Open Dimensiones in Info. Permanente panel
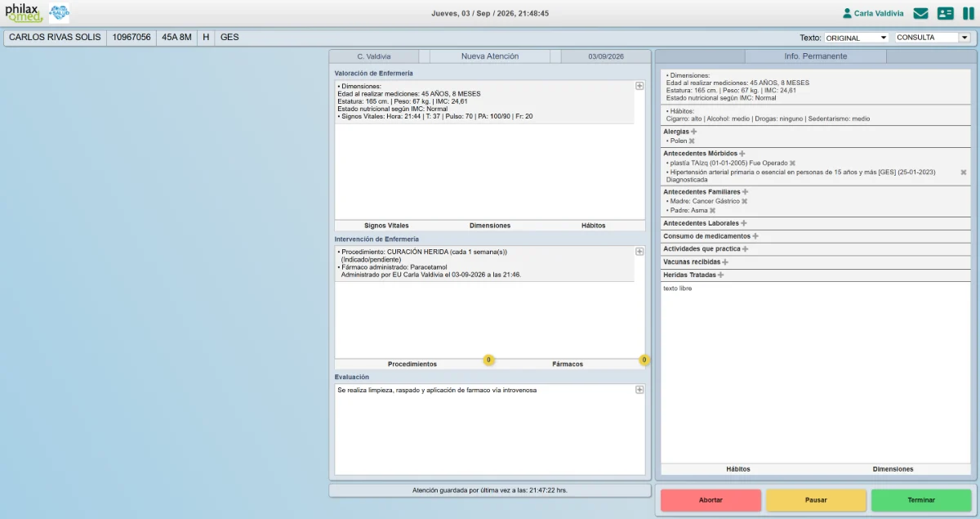Viewport: 980px width, 519px height. (893, 469)
